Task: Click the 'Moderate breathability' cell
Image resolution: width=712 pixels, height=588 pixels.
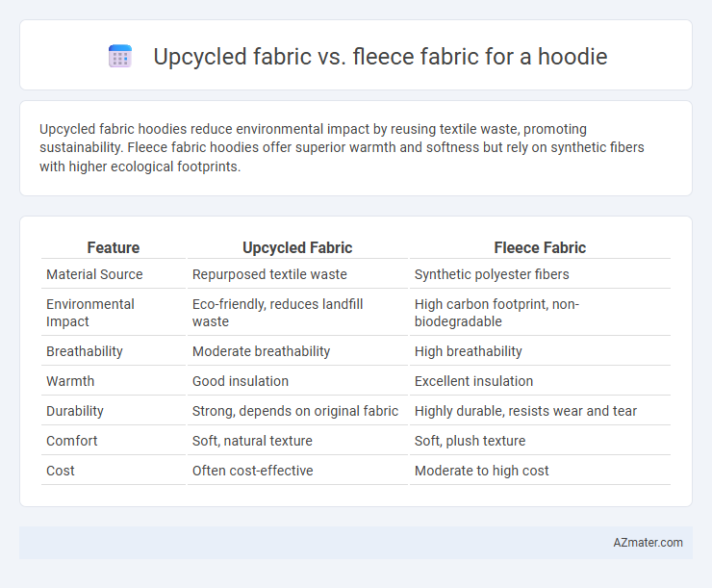Action: click(x=261, y=351)
